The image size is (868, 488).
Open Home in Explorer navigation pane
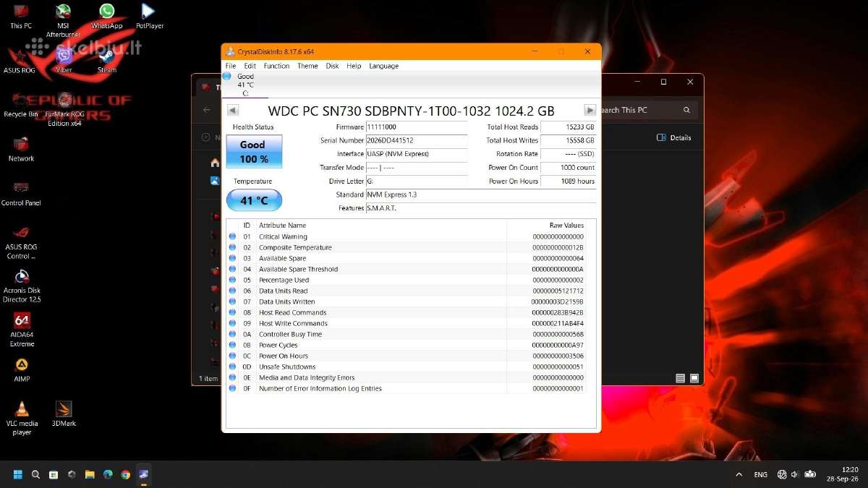coord(215,163)
